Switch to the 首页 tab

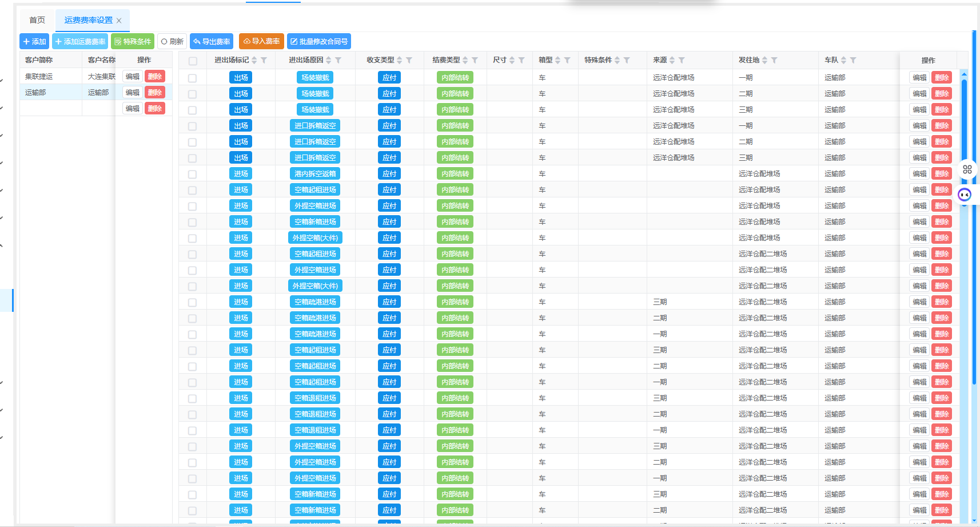[37, 20]
